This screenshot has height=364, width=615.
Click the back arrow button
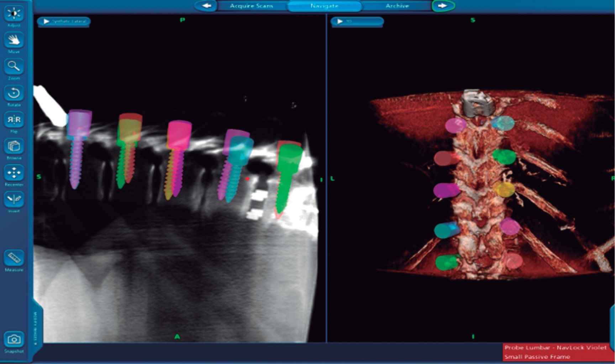pyautogui.click(x=206, y=6)
